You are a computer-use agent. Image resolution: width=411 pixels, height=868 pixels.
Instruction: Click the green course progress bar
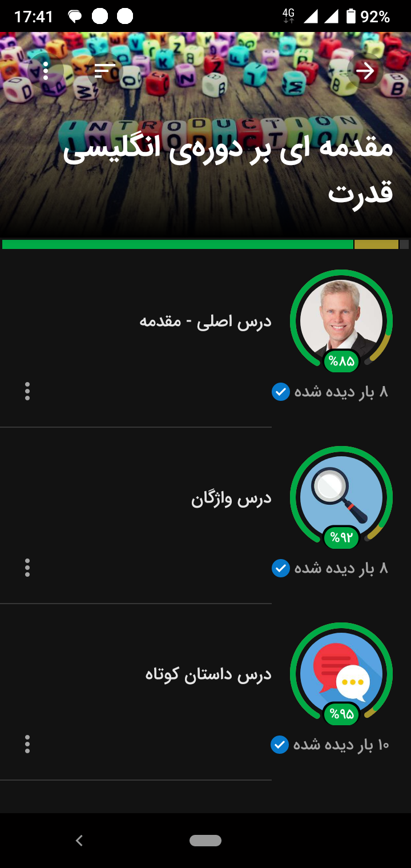pyautogui.click(x=178, y=244)
